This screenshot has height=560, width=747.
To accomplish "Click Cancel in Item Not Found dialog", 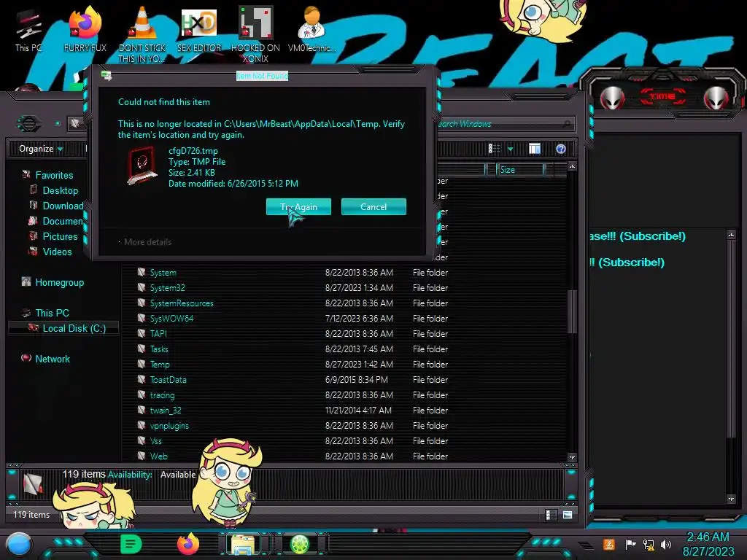I will [373, 206].
